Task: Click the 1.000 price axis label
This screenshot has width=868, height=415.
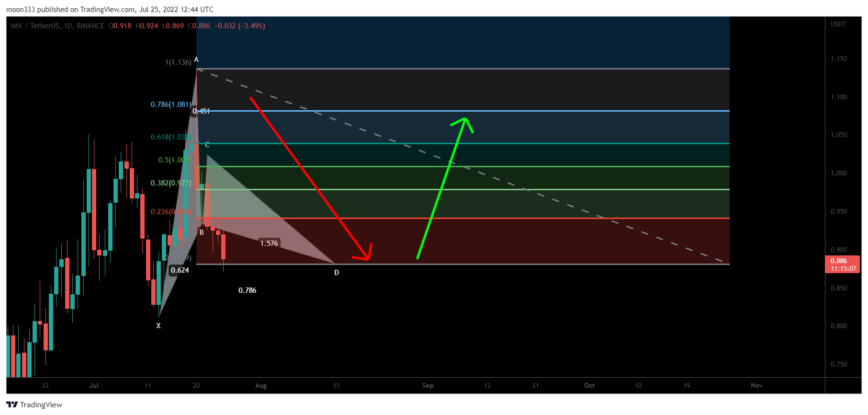Action: (838, 173)
